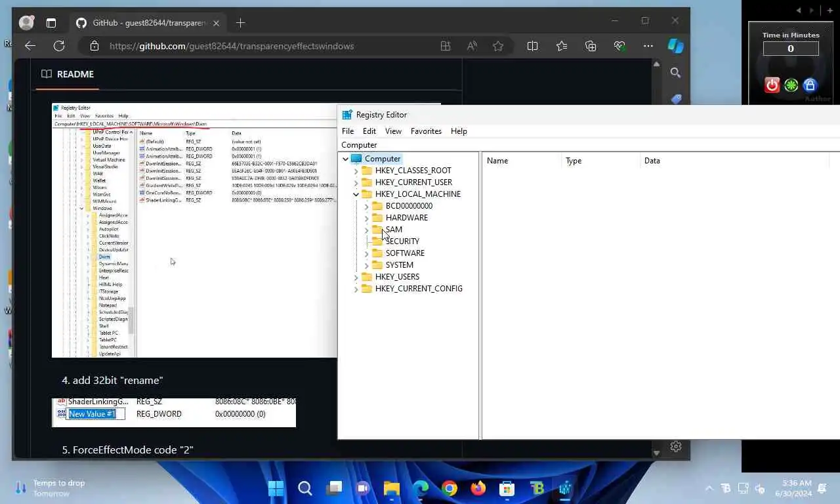This screenshot has height=504, width=840.
Task: Click red shutdown icon in timer widget
Action: (x=772, y=85)
